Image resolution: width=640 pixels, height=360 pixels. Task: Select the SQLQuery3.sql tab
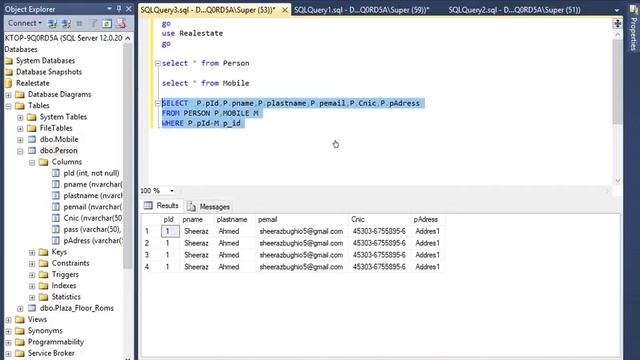[208, 10]
